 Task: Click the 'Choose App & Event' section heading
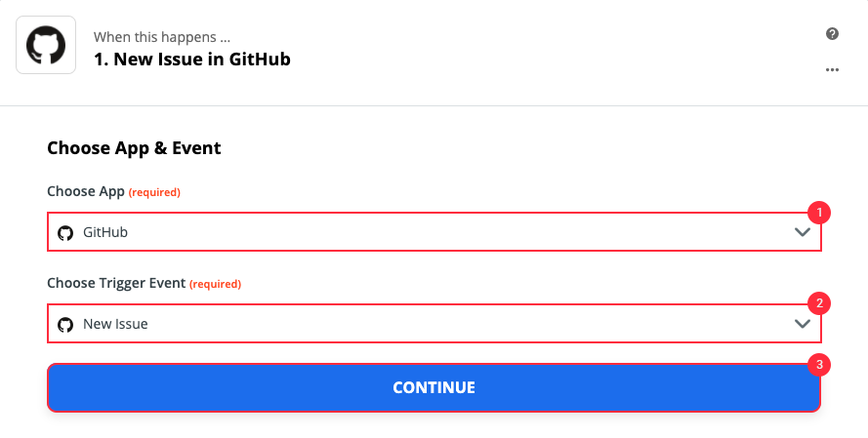click(x=134, y=148)
